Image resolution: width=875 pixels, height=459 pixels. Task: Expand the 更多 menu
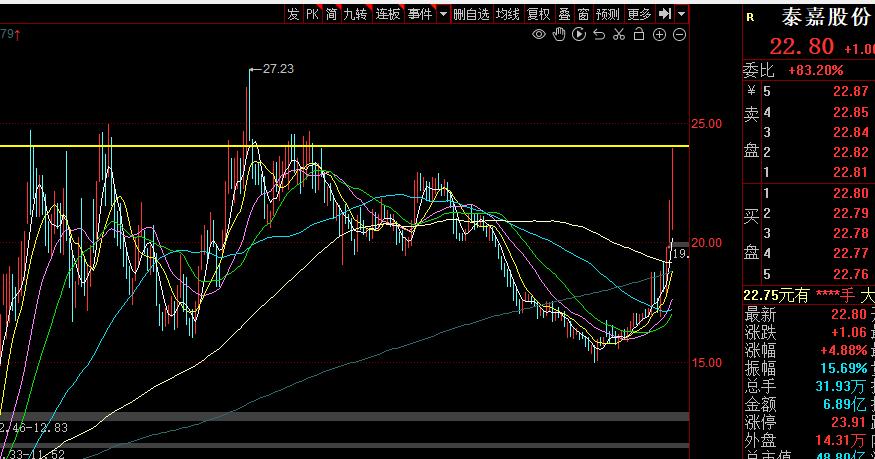pyautogui.click(x=639, y=14)
